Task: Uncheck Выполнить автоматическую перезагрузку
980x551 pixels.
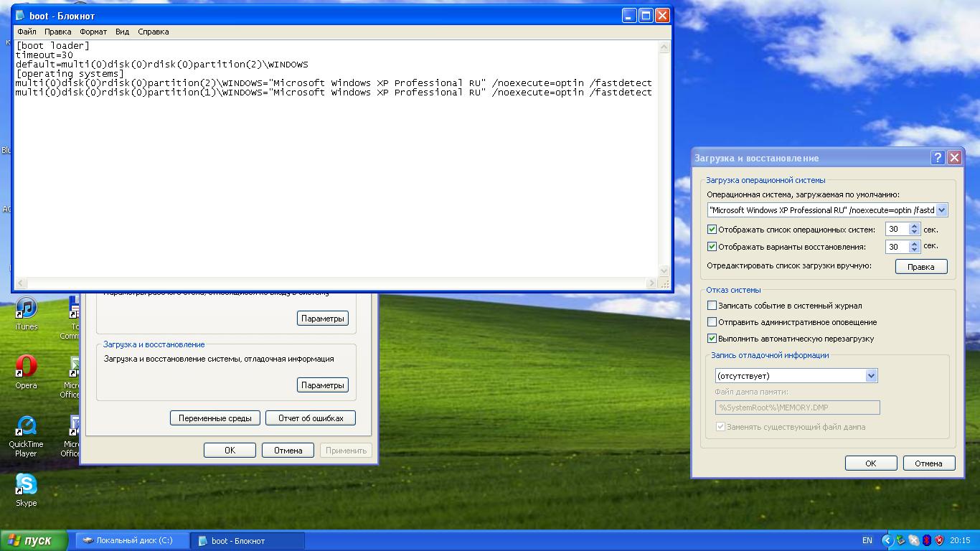Action: pos(712,339)
